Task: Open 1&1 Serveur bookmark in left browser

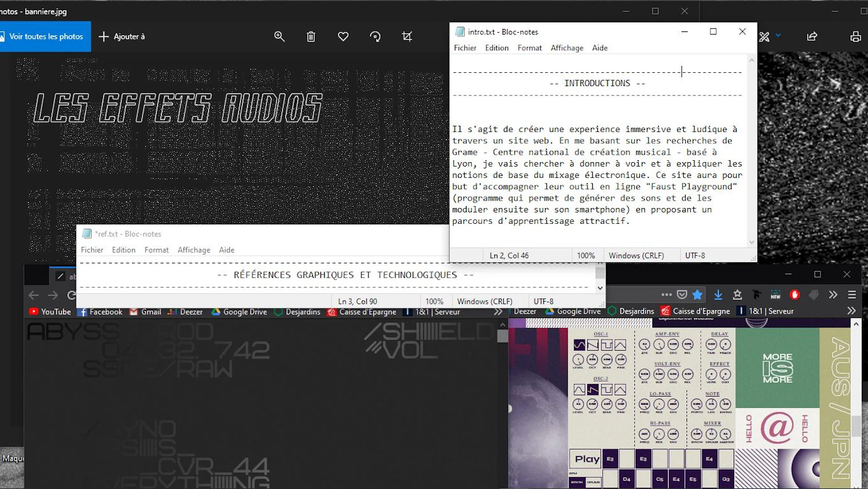Action: click(x=431, y=312)
